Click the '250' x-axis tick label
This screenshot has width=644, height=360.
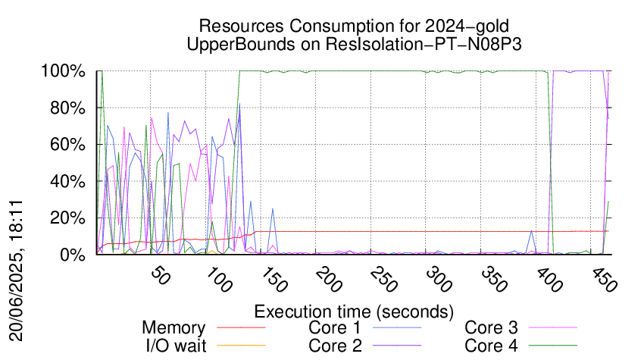[383, 280]
